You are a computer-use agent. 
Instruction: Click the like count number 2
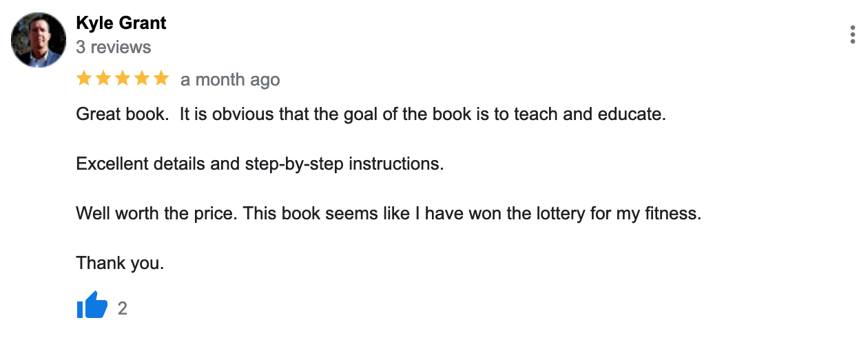point(123,308)
